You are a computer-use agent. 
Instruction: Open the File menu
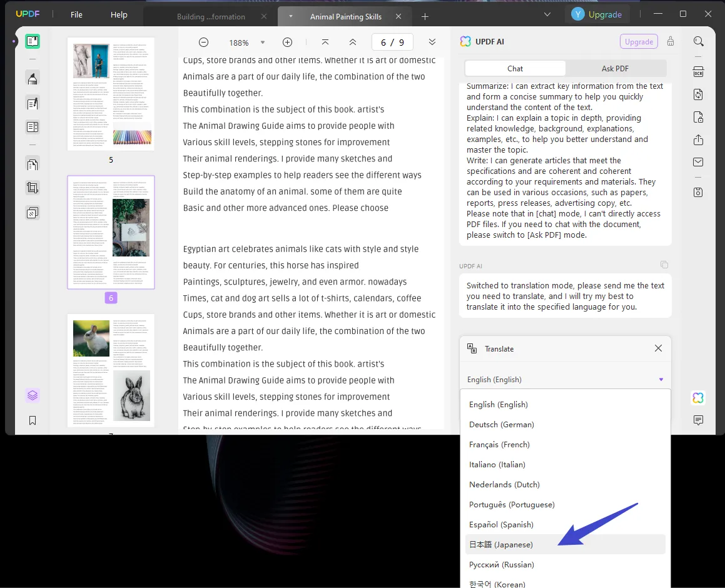[x=76, y=14]
